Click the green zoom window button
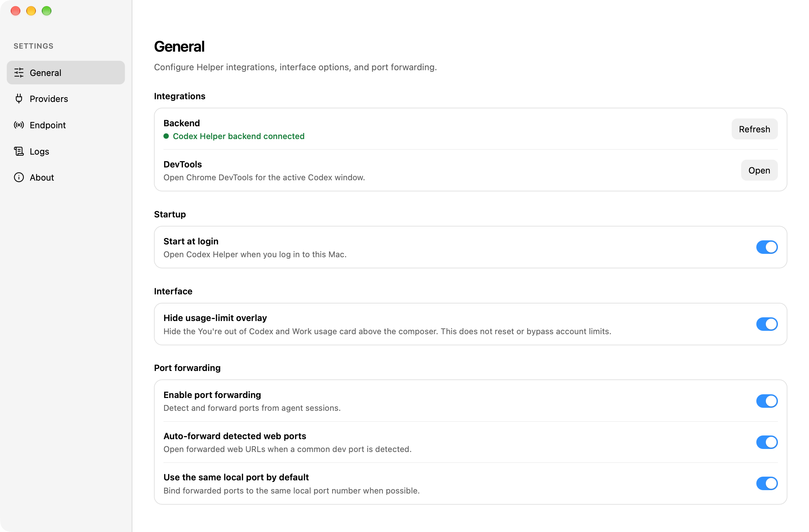Screen dimensions: 809x532 click(47, 11)
